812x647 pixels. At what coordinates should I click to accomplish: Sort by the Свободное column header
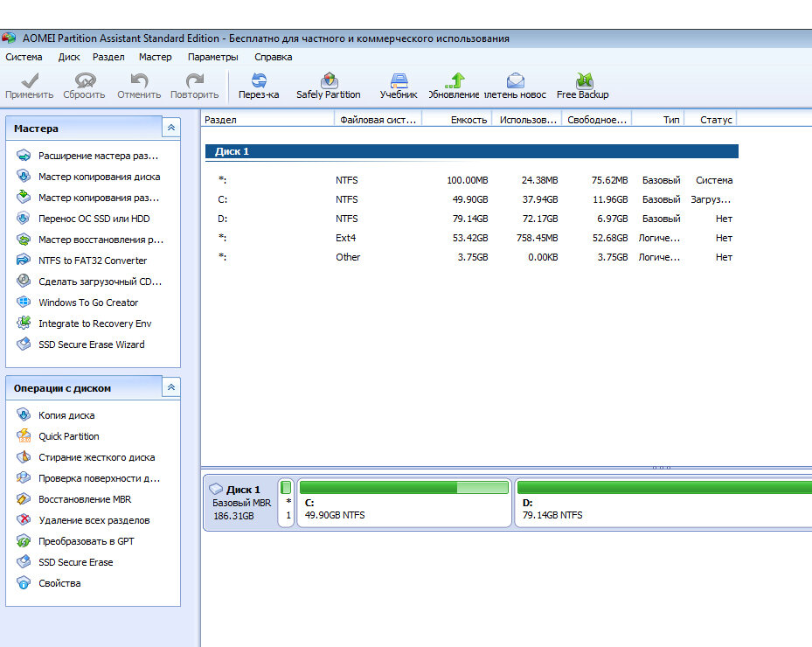597,120
